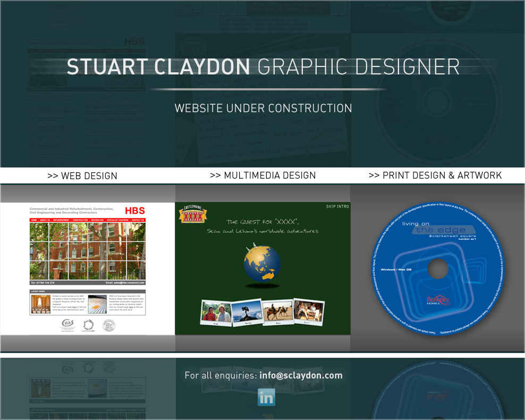Click the Castlemaine XXXX logo
The image size is (525, 420).
pyautogui.click(x=193, y=214)
